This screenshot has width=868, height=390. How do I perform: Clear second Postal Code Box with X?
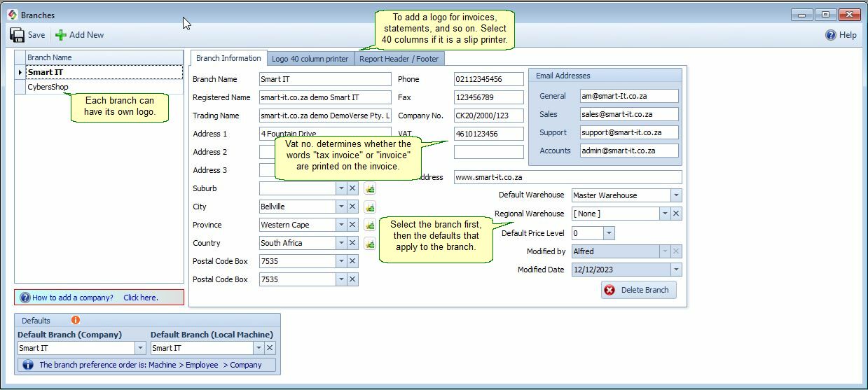click(x=352, y=279)
